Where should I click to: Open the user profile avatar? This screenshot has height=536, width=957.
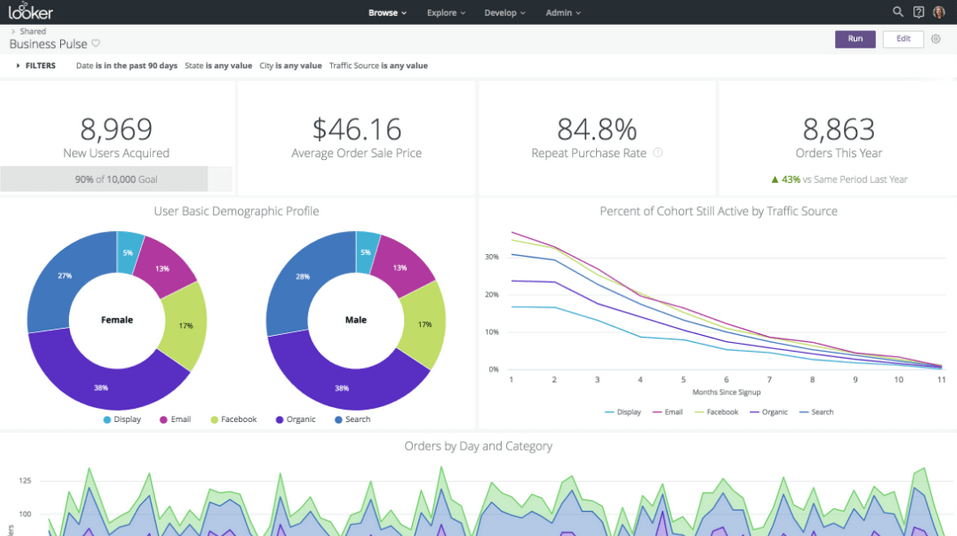coord(939,12)
